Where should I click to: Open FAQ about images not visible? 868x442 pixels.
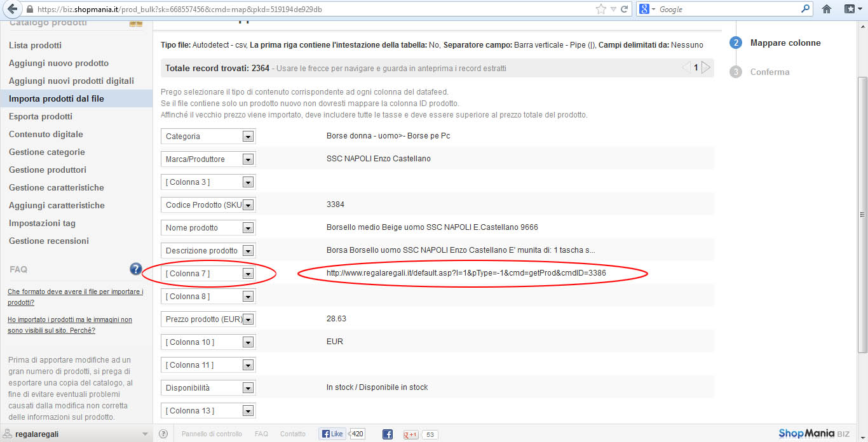tap(70, 325)
